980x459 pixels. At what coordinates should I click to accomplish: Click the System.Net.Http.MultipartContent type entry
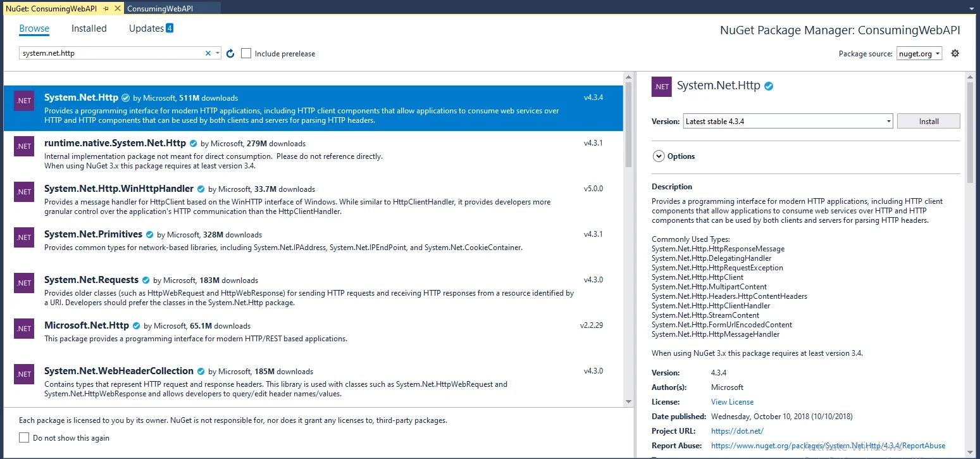709,287
